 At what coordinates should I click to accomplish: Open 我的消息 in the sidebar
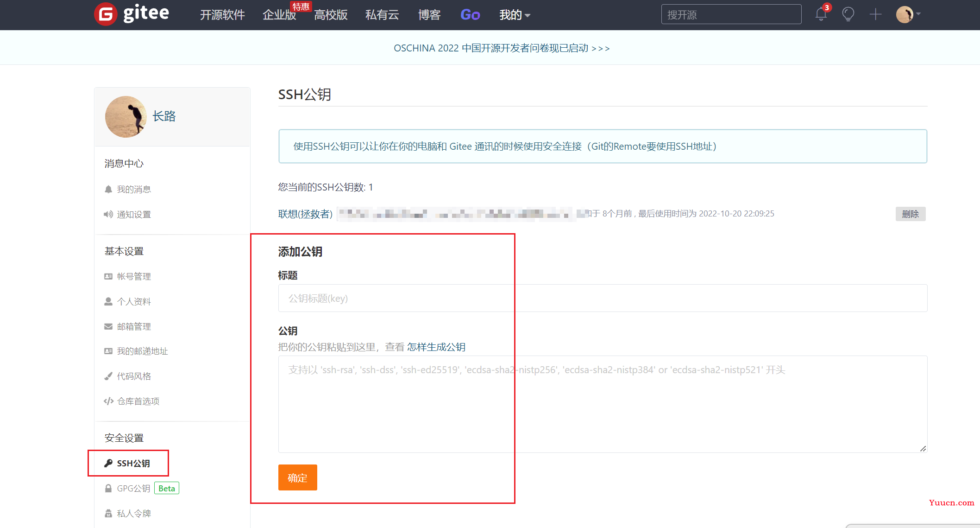pyautogui.click(x=134, y=189)
